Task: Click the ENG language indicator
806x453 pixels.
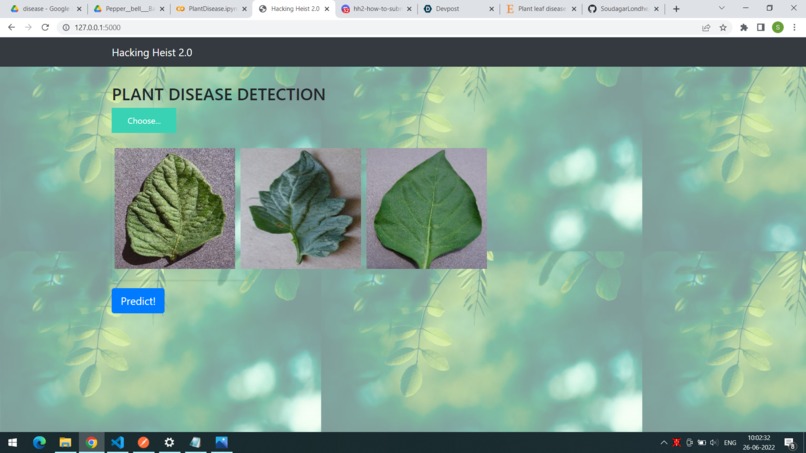Action: (x=730, y=443)
